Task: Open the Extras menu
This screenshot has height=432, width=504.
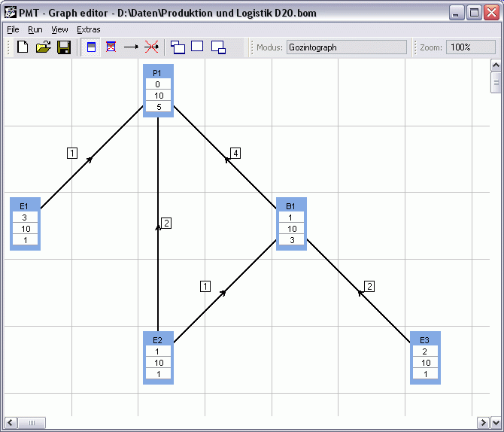Action: 88,29
